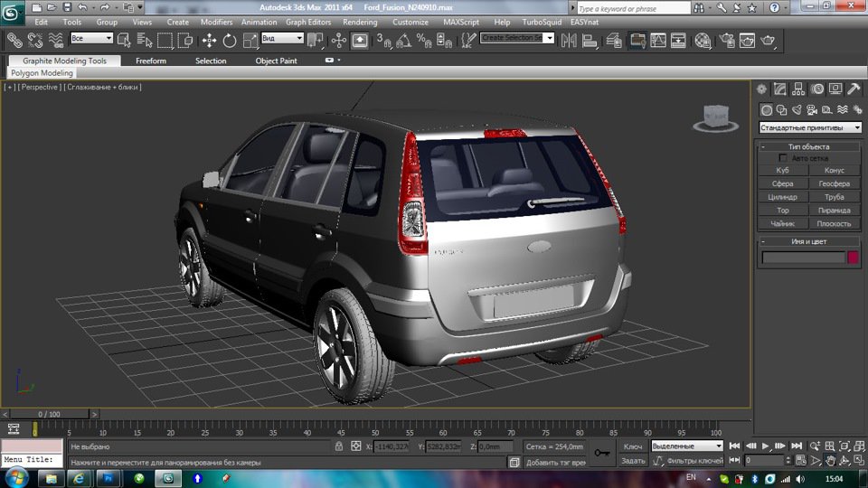Image resolution: width=868 pixels, height=488 pixels.
Task: Click the time slider '0 / 100'
Action: click(49, 414)
